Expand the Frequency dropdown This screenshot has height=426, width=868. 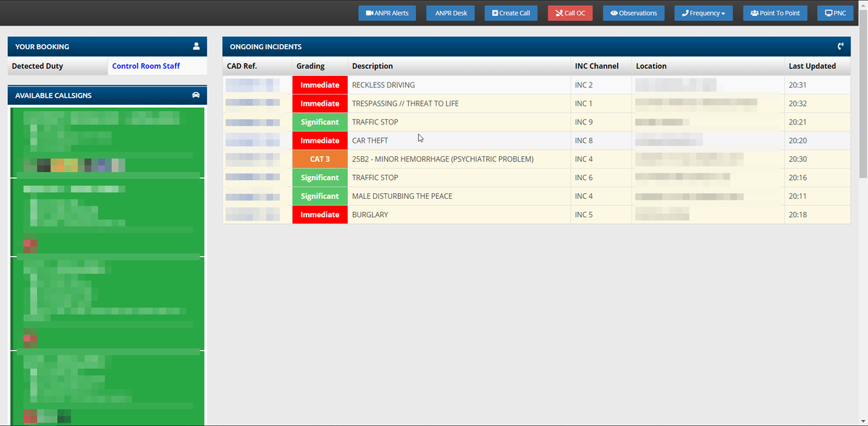click(703, 13)
